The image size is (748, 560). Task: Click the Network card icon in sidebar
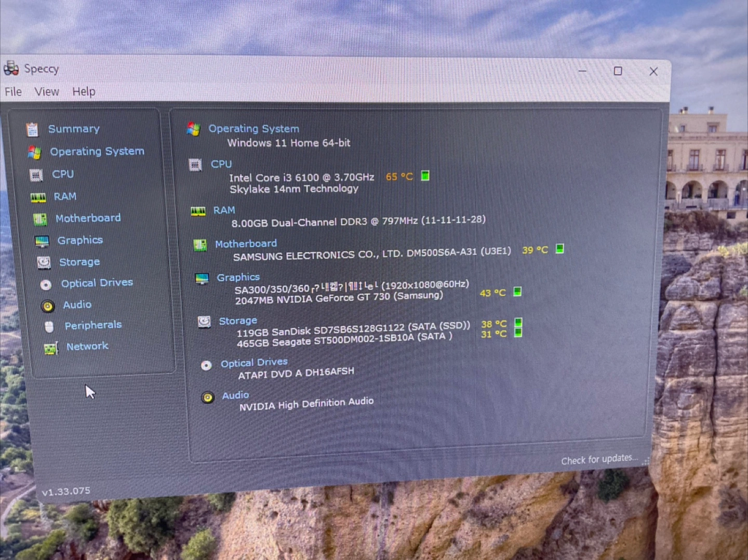click(50, 348)
